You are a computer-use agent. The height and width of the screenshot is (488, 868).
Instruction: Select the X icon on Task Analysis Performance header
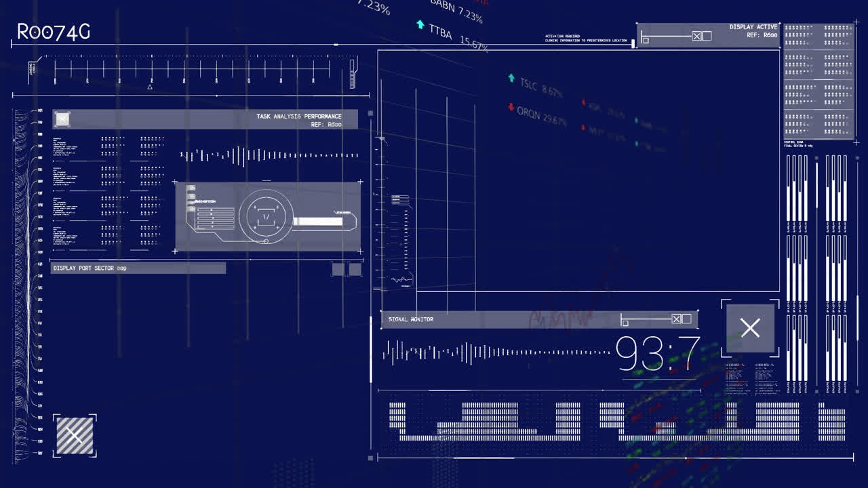[62, 118]
